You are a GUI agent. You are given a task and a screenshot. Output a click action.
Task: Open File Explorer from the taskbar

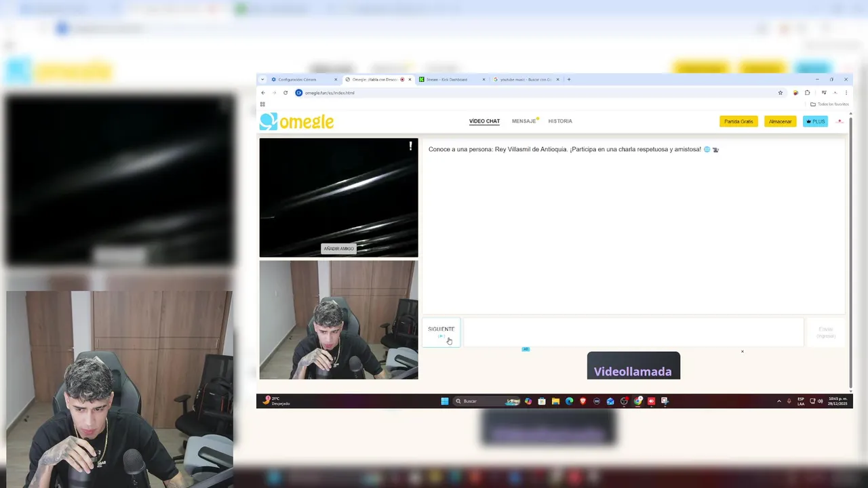tap(555, 401)
